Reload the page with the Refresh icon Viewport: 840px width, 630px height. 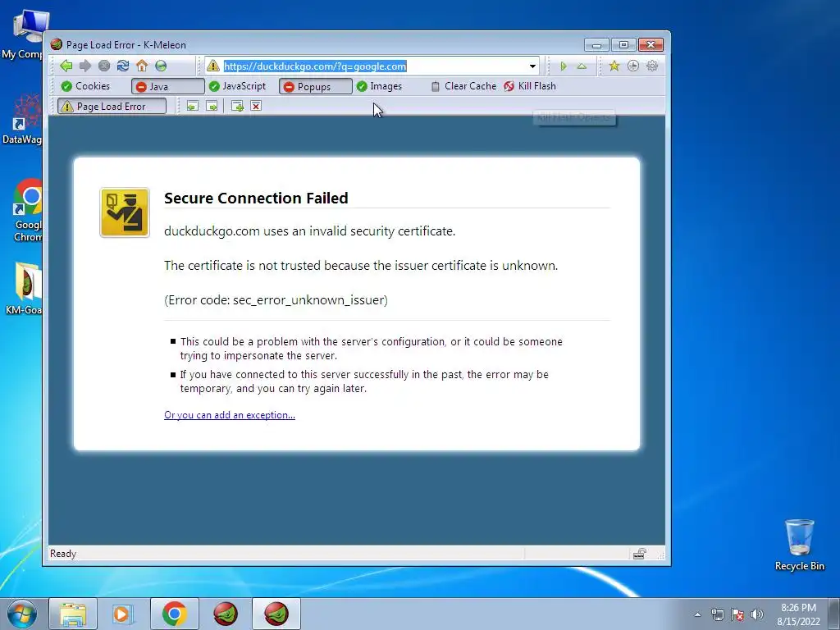[x=123, y=66]
